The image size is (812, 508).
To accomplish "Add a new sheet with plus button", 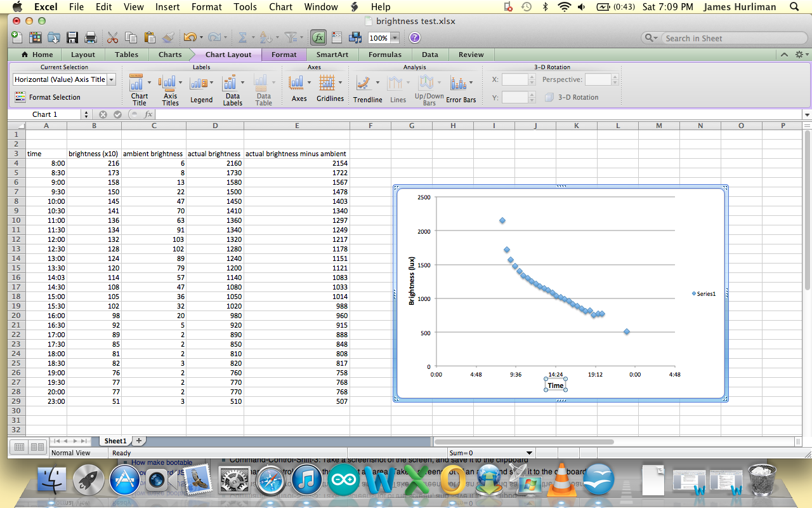I will tap(139, 441).
